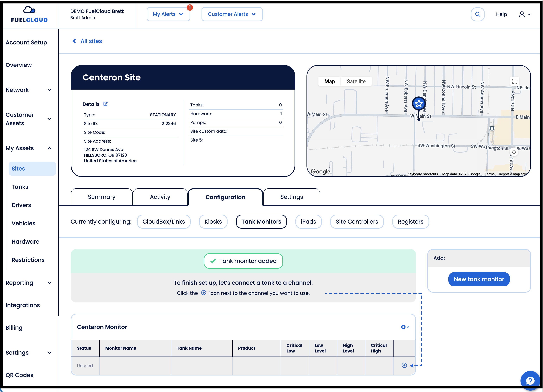Select Site Controllers configuration chip
Viewport: 543px width, 392px height.
[357, 222]
